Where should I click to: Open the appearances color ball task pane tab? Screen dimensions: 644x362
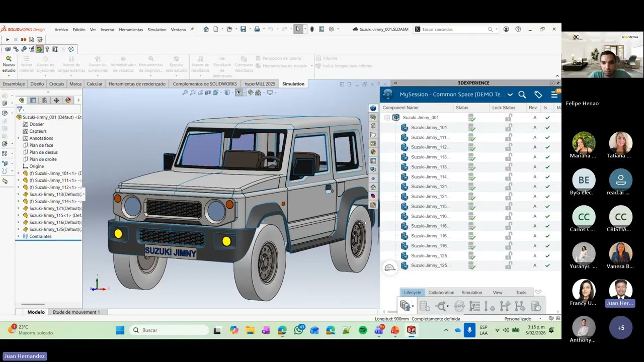pyautogui.click(x=373, y=152)
